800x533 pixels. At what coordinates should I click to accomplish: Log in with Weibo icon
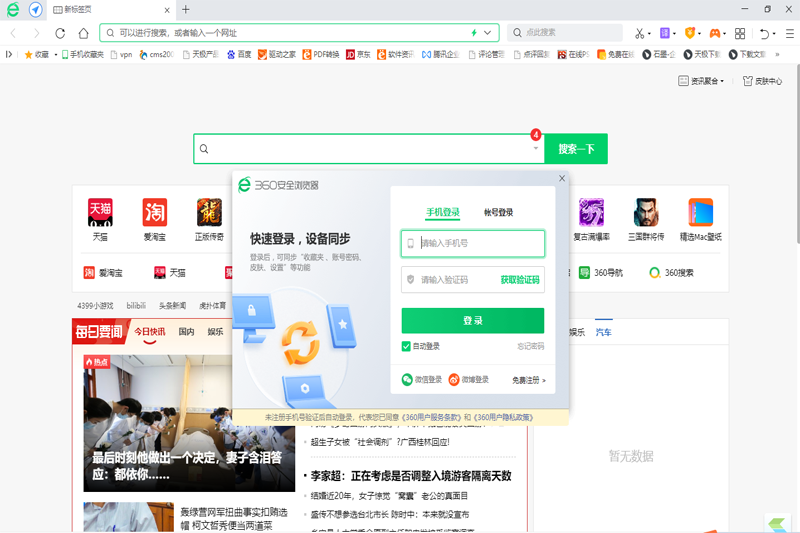[x=454, y=380]
